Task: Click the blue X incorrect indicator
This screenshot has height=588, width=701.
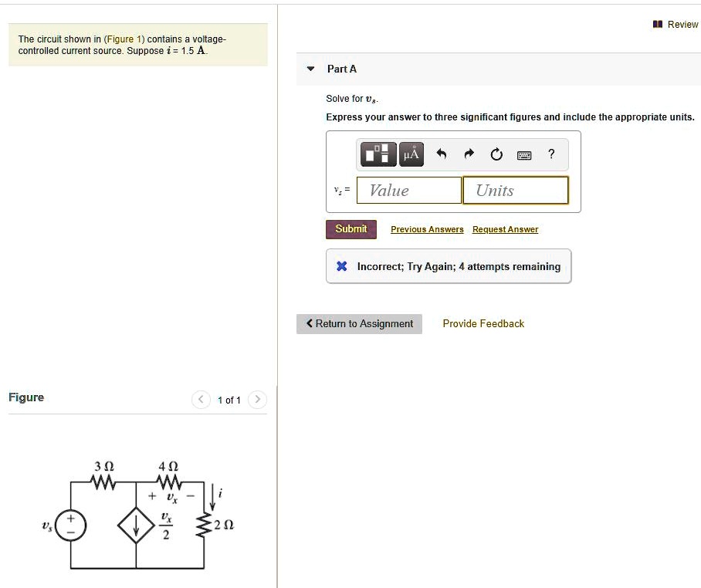Action: click(x=340, y=266)
